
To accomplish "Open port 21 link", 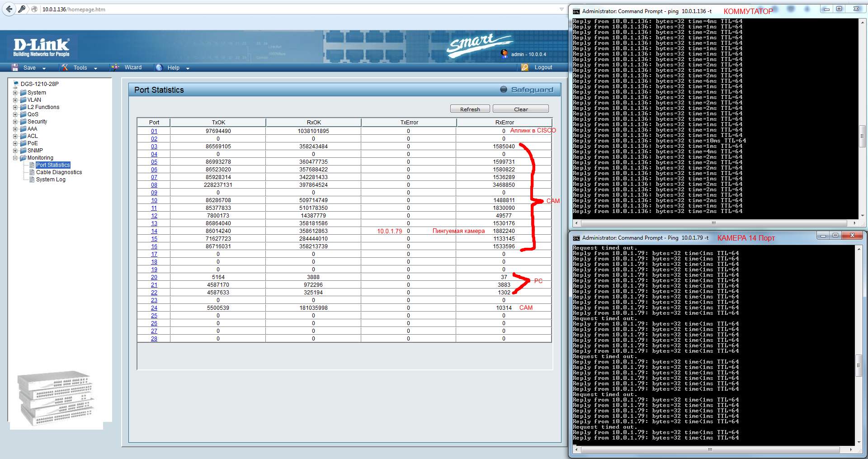I will tap(154, 285).
